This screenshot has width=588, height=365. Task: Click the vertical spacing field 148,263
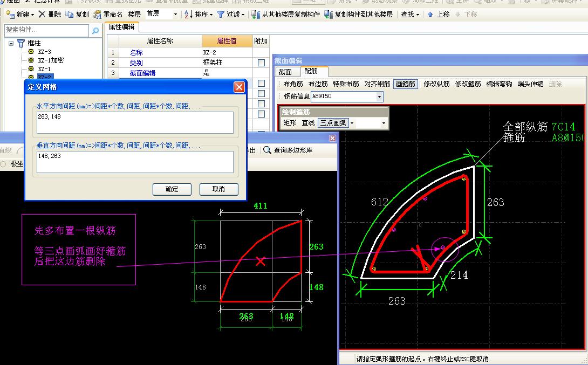pos(135,162)
